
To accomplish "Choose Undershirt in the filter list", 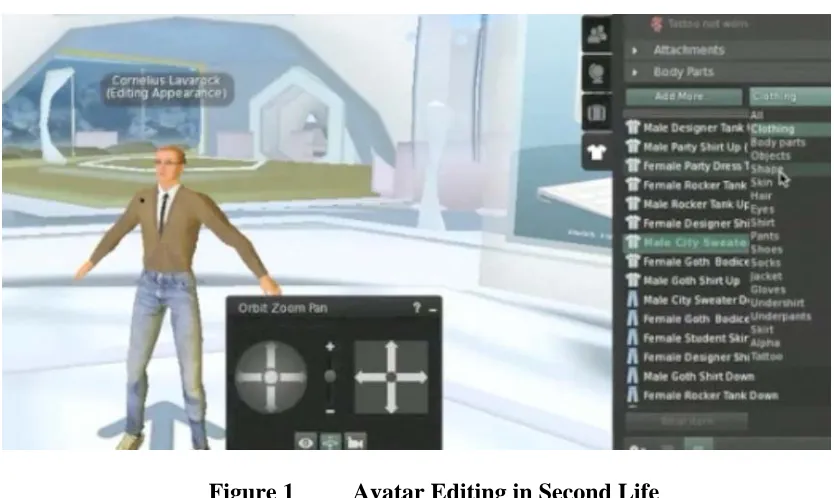I will 777,303.
